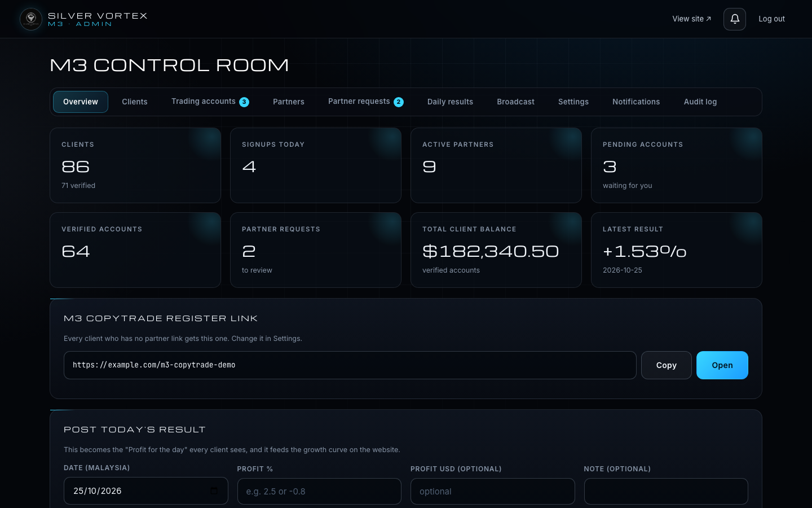Click the Post Today's Result heading
Viewport: 812px width, 508px height.
coord(135,430)
